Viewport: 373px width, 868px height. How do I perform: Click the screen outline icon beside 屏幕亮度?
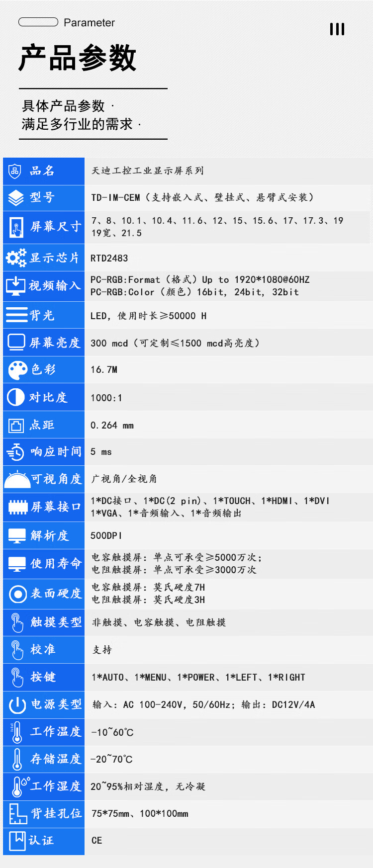pos(16,342)
